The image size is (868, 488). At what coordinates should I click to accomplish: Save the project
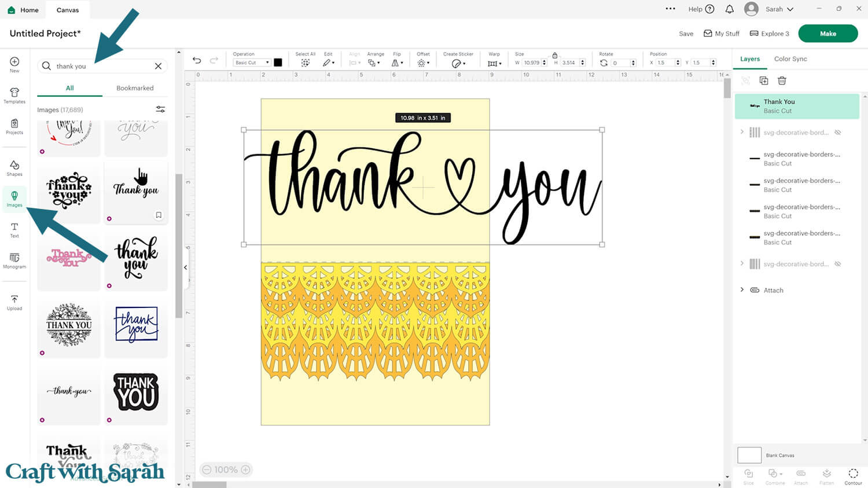tap(686, 34)
